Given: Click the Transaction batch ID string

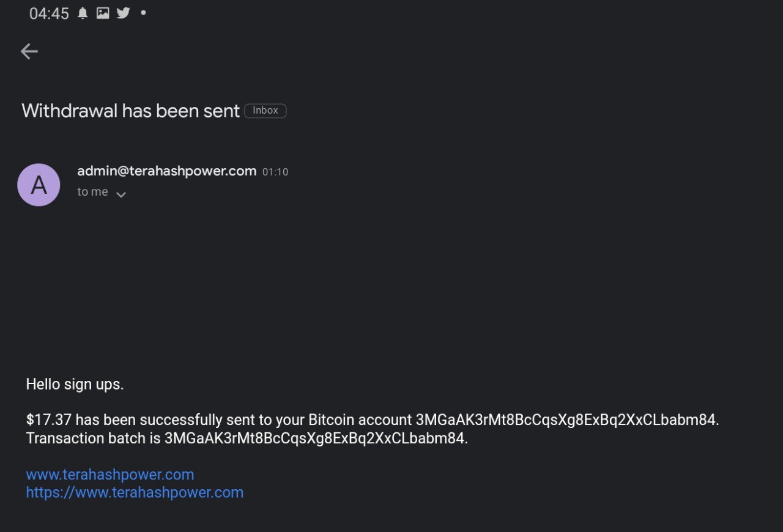Looking at the screenshot, I should (314, 438).
